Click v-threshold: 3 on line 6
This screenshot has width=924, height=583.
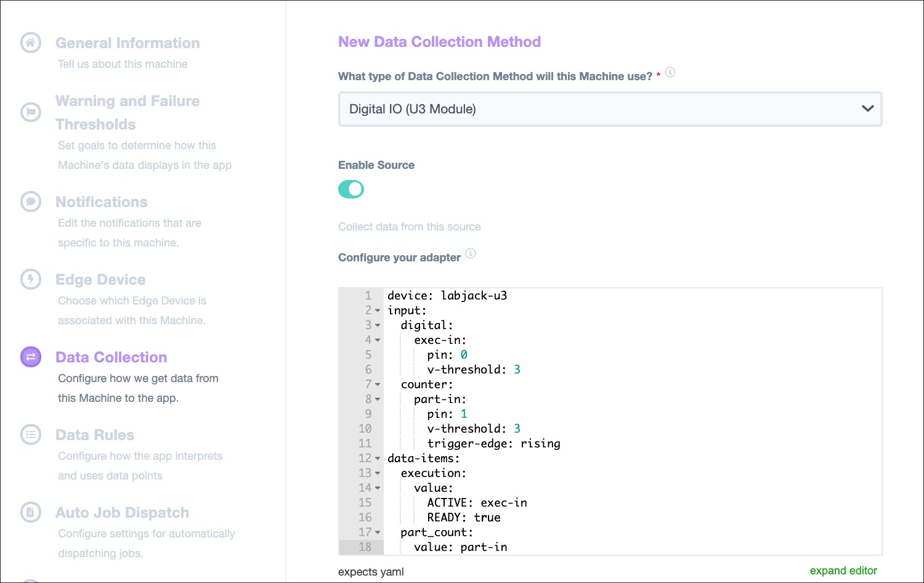474,369
